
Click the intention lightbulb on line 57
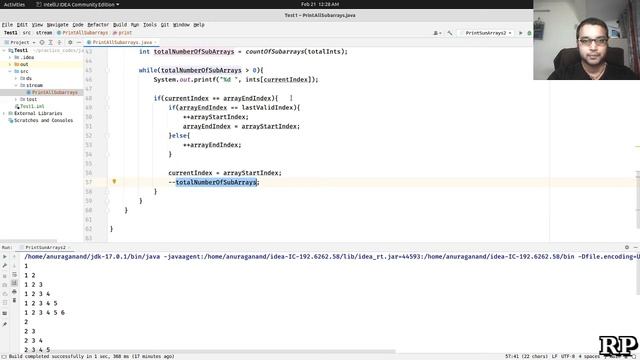(114, 182)
